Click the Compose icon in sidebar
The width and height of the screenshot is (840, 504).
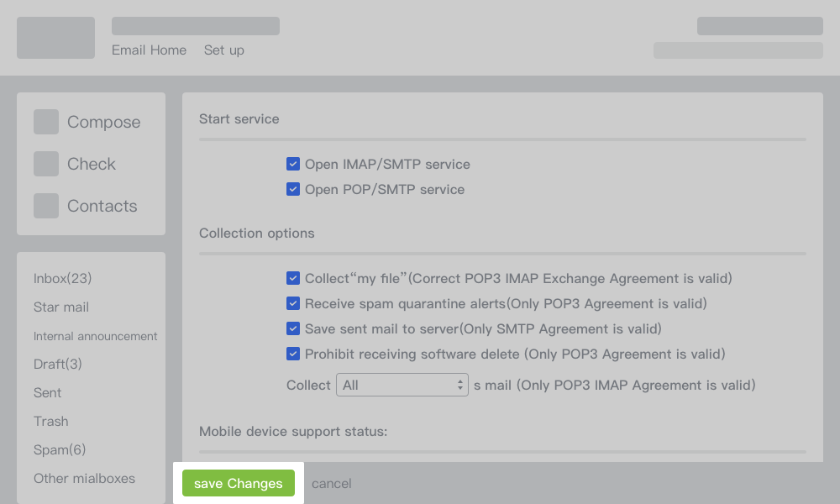tap(46, 122)
